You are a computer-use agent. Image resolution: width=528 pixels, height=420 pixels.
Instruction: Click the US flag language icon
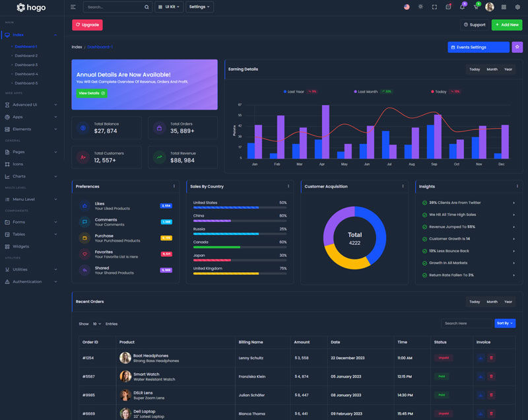coord(407,7)
